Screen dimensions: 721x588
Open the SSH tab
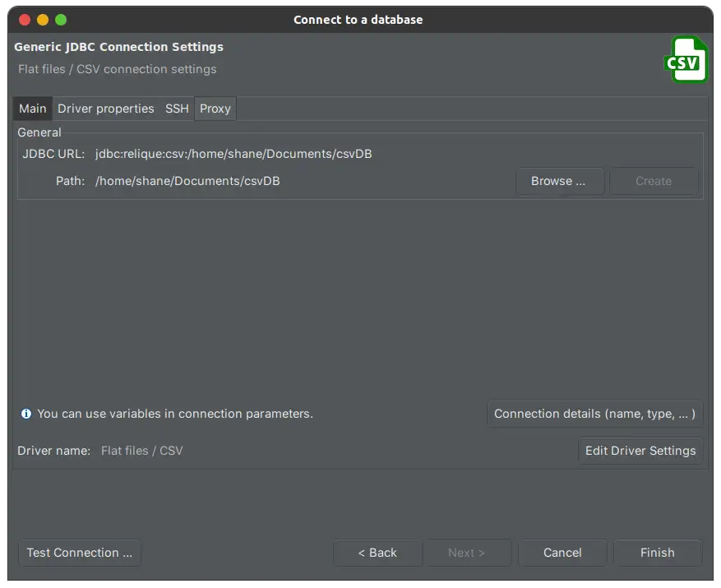177,109
